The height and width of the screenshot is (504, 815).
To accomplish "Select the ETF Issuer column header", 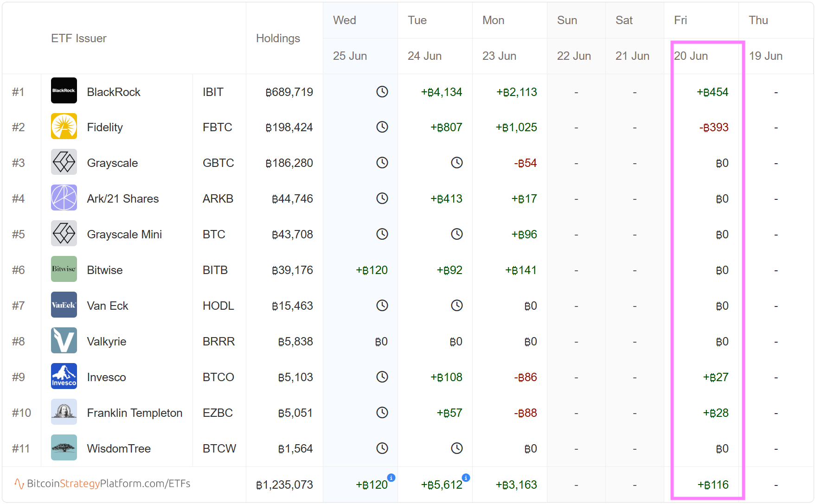I will (78, 38).
